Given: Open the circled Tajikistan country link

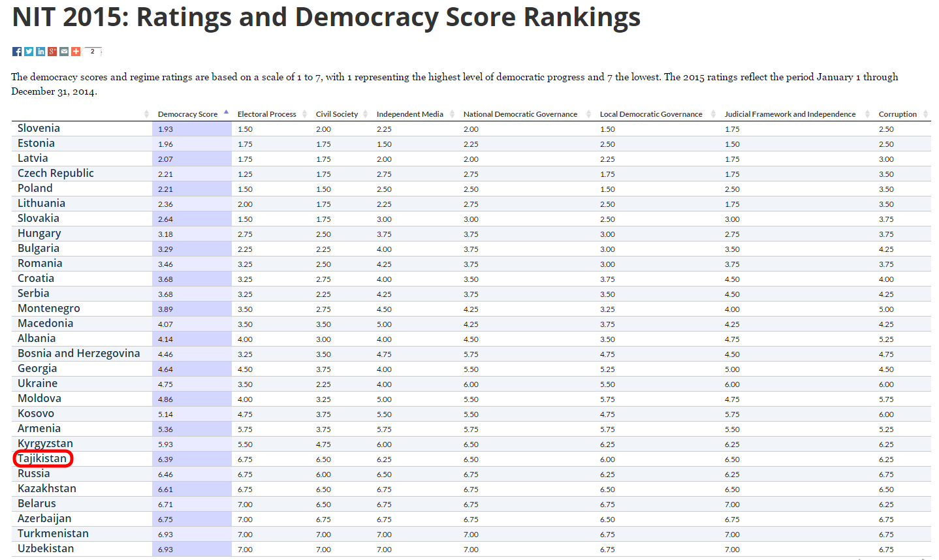Looking at the screenshot, I should pyautogui.click(x=42, y=458).
